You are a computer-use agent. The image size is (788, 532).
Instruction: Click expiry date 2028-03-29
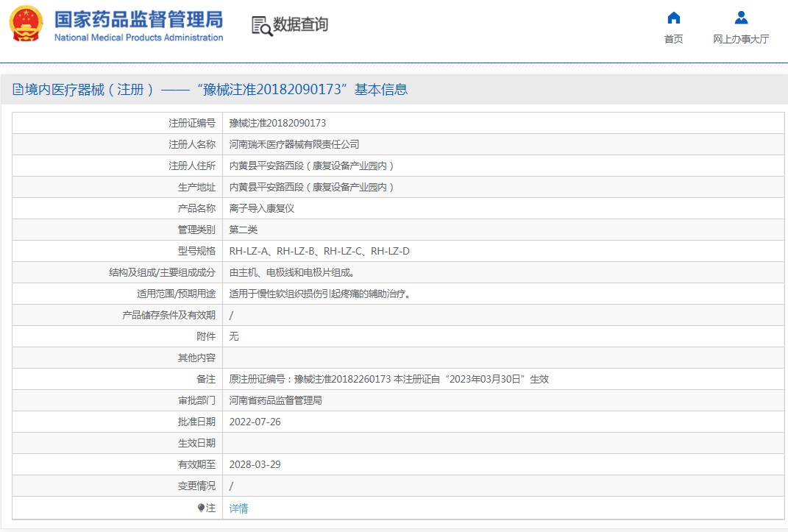click(x=255, y=465)
